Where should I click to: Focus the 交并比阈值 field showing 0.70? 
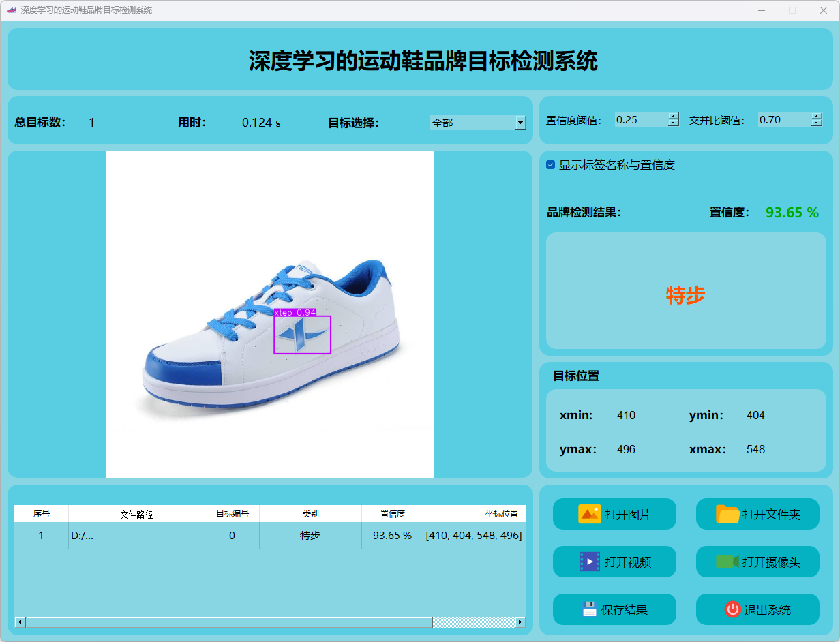click(x=784, y=119)
